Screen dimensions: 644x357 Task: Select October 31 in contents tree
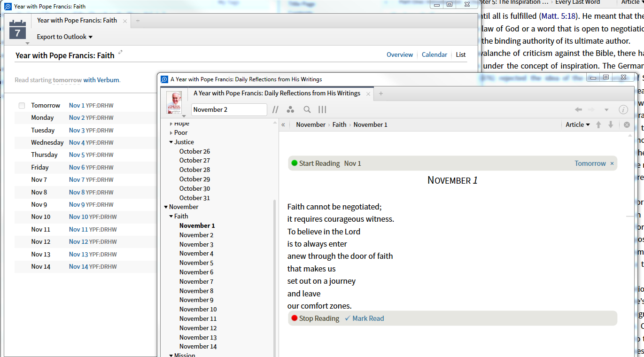tap(194, 198)
